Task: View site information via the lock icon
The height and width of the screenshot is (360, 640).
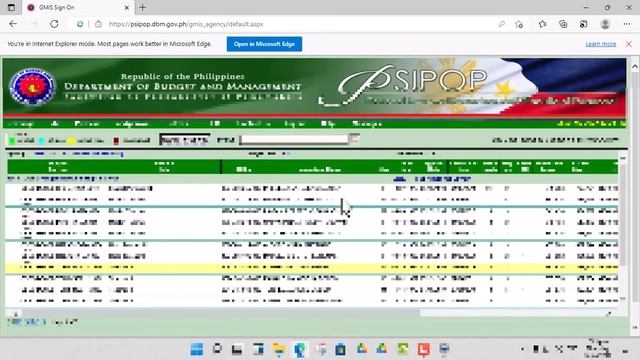Action: click(x=98, y=24)
